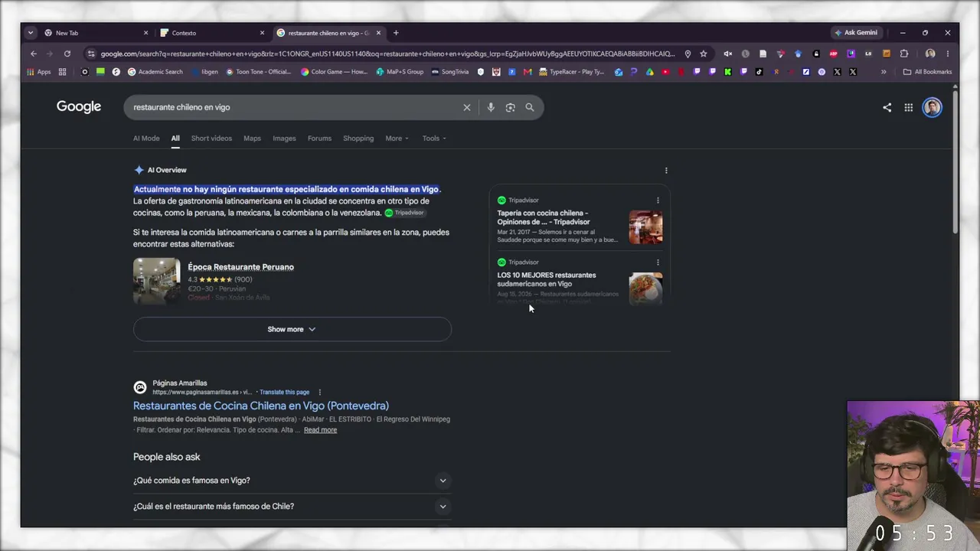Open the Época Restaurante Peruano listing

click(x=240, y=267)
